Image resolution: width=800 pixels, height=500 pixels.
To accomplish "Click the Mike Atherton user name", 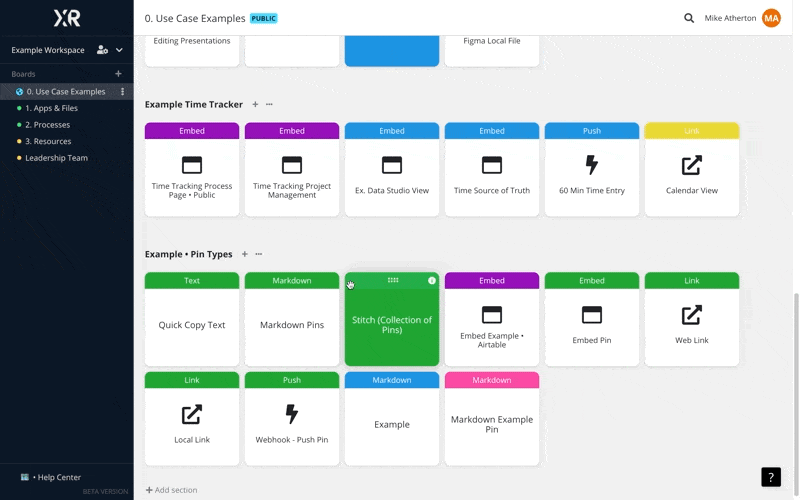I will pyautogui.click(x=730, y=18).
